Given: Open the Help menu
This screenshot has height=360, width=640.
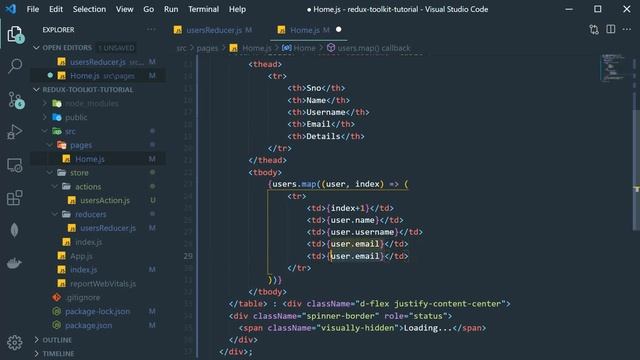Looking at the screenshot, I should (x=237, y=9).
